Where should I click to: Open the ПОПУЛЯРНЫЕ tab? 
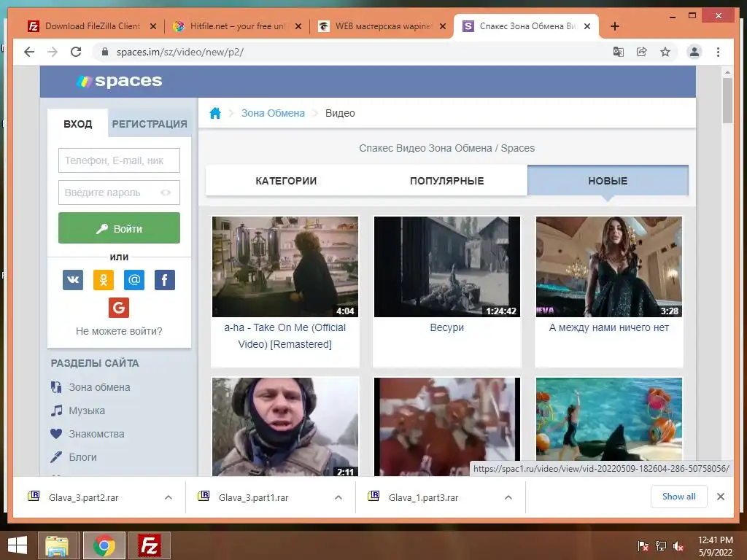tap(447, 181)
